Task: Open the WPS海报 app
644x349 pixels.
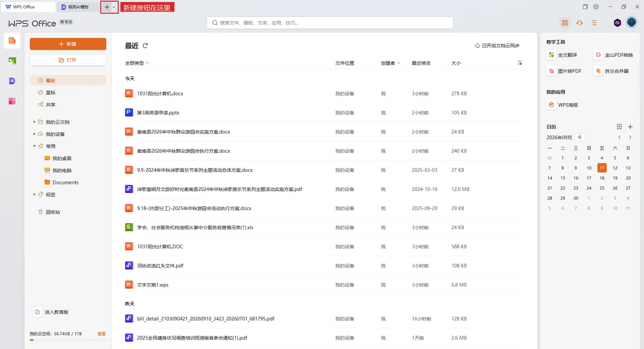Action: (x=563, y=105)
